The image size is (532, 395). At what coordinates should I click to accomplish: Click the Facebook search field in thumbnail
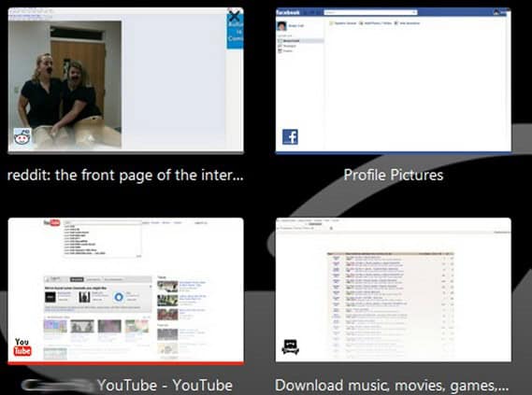(370, 12)
